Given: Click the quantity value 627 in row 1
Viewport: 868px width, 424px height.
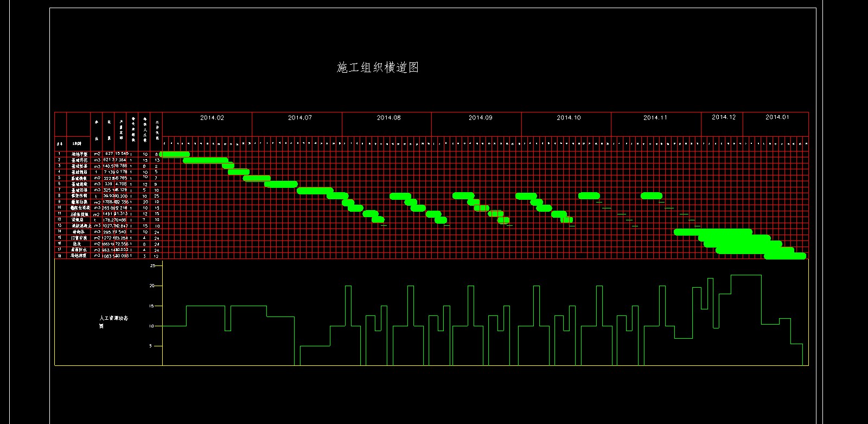Looking at the screenshot, I should 108,154.
